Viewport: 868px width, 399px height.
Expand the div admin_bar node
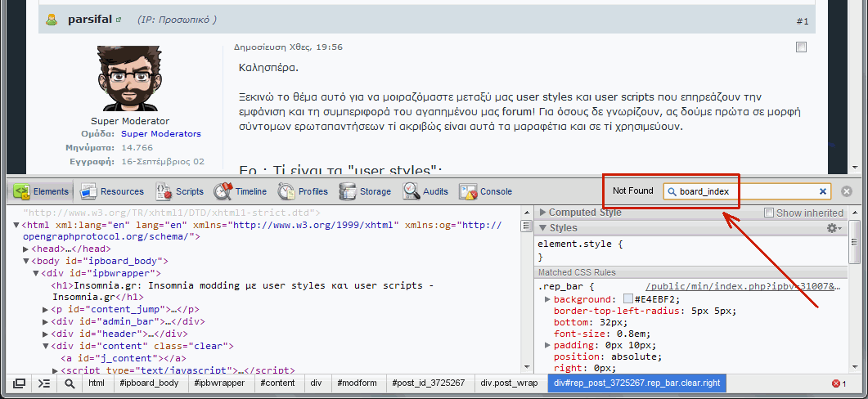click(x=46, y=321)
